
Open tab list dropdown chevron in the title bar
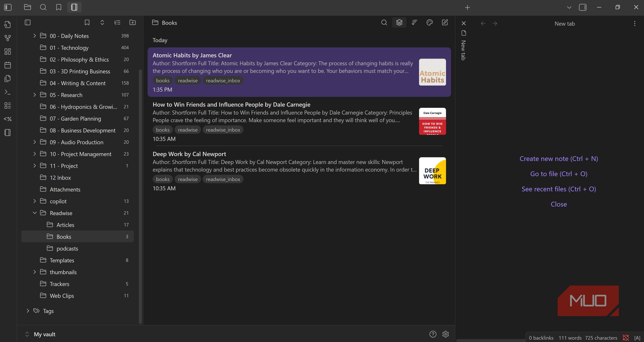(x=569, y=7)
